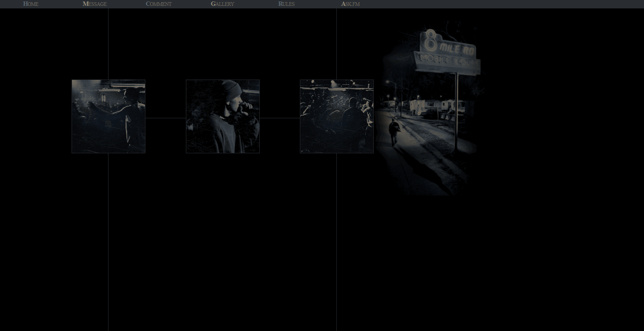Open the Comment section link
The height and width of the screenshot is (331, 644).
tap(159, 4)
